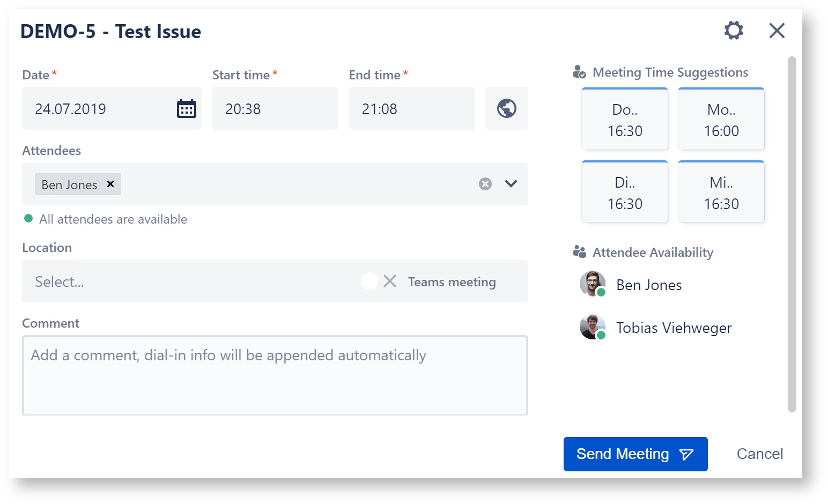Open the Location select dropdown
Screen dimensions: 828x504
pos(188,281)
